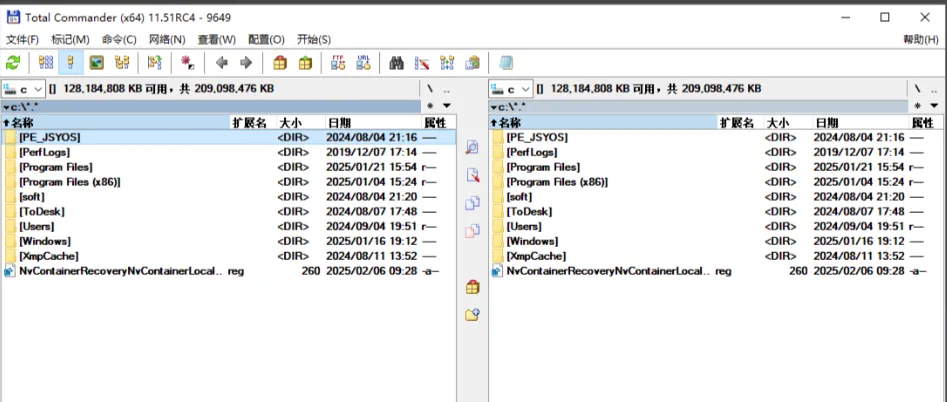Open left panel directory history arrow
The height and width of the screenshot is (402, 947).
[x=447, y=106]
